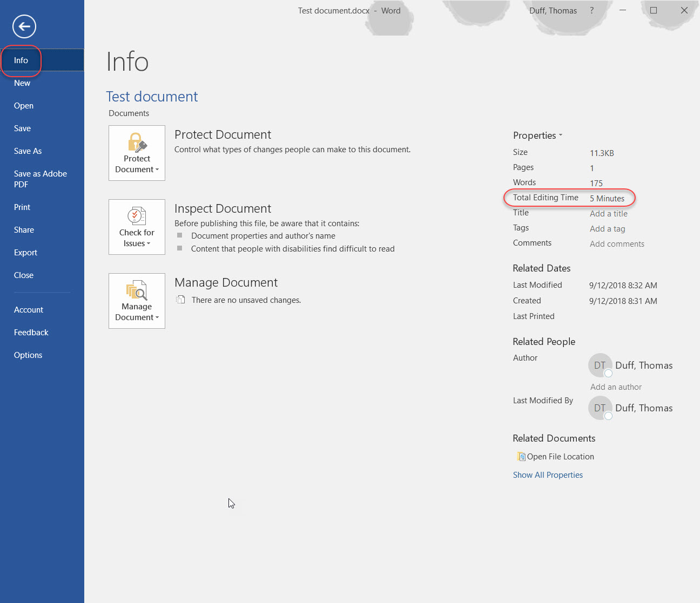This screenshot has width=700, height=603.
Task: Select the Info tab in sidebar
Action: pos(21,60)
